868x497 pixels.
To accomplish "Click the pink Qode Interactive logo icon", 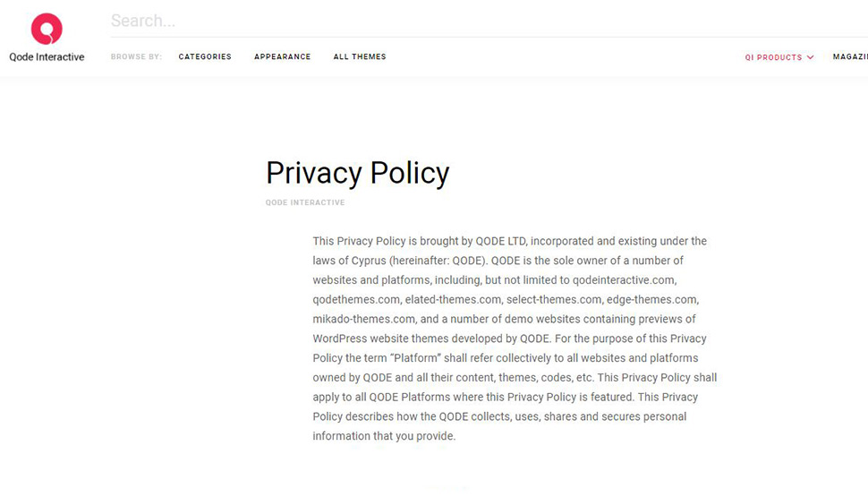I will pos(47,29).
